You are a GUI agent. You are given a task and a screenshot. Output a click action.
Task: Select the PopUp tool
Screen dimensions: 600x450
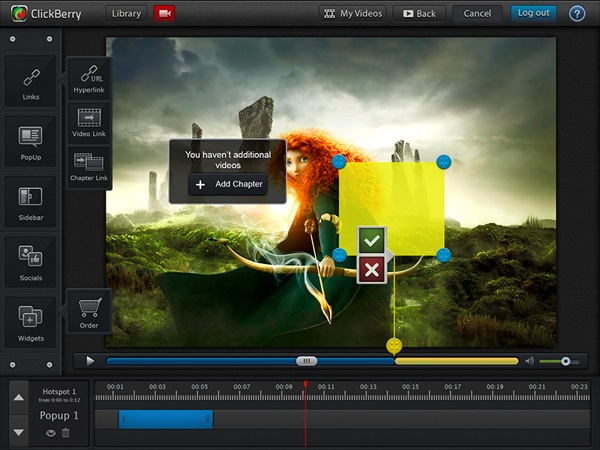point(31,141)
